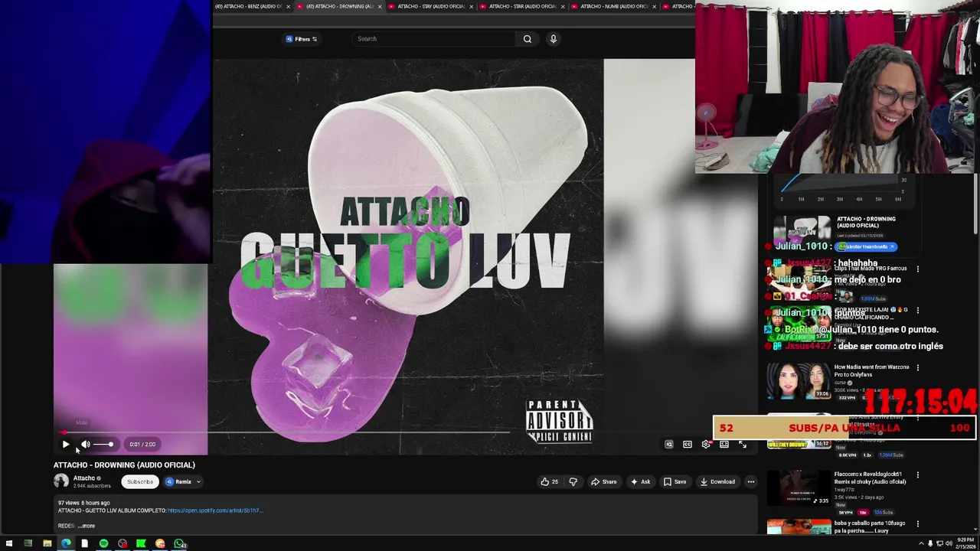Start voice search with microphone
The width and height of the screenshot is (980, 551).
click(x=553, y=39)
